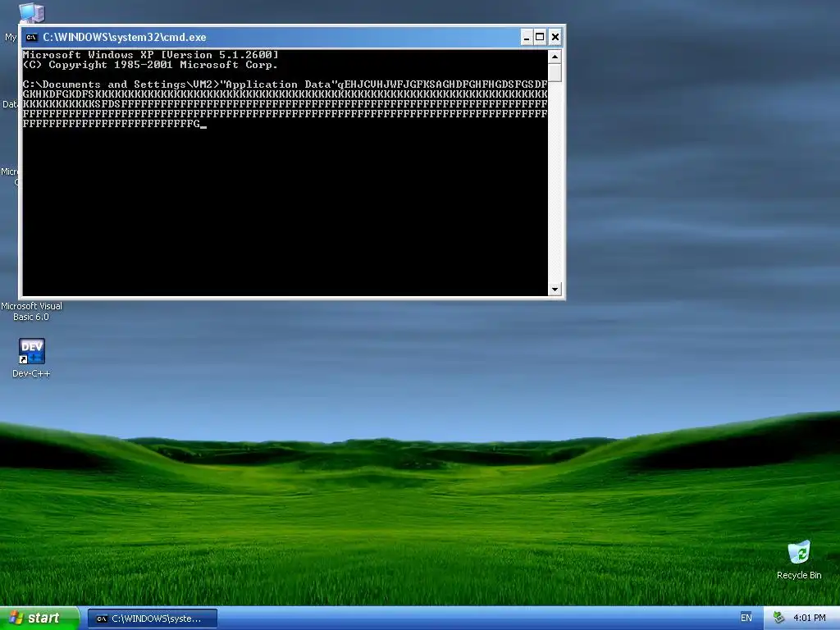The width and height of the screenshot is (840, 630).
Task: Click the cmd vertical scrollbar thumb
Action: [555, 73]
